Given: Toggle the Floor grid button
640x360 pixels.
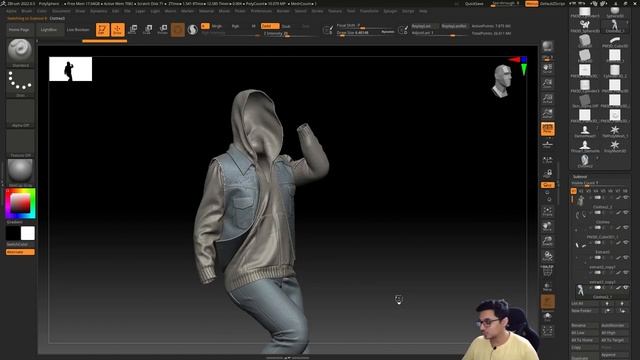Looking at the screenshot, I should (x=547, y=144).
